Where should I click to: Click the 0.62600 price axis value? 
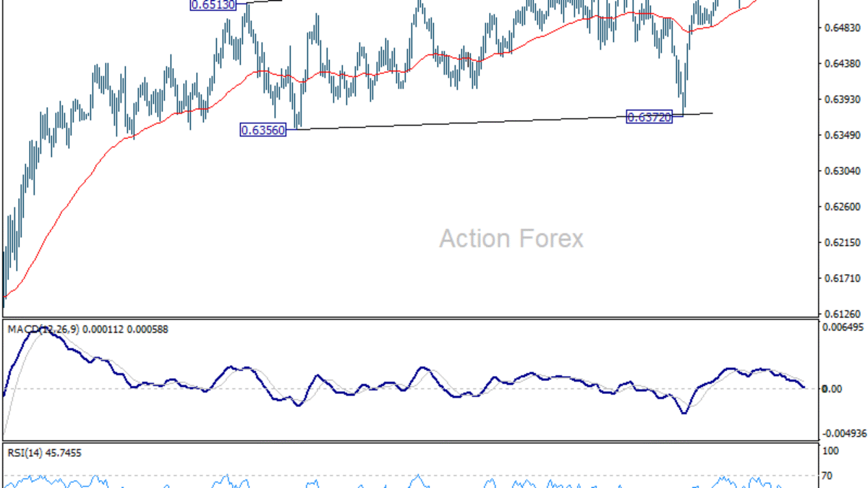coord(843,207)
